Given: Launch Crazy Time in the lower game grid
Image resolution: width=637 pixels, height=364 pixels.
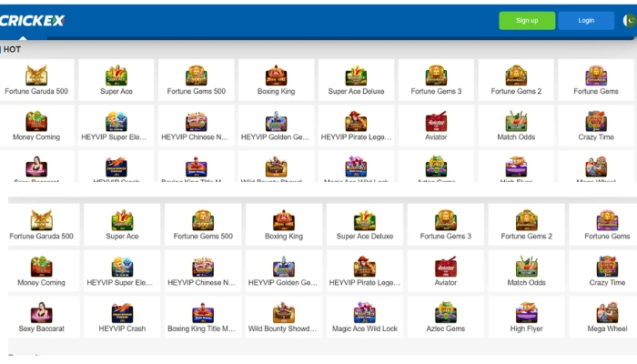Looking at the screenshot, I should click(x=603, y=271).
